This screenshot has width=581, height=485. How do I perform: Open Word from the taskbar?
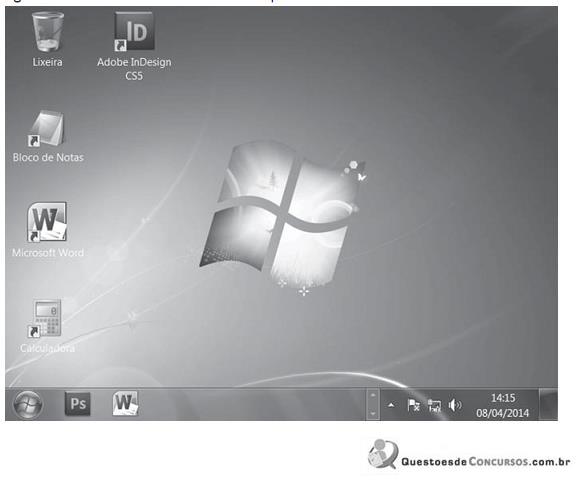(125, 403)
